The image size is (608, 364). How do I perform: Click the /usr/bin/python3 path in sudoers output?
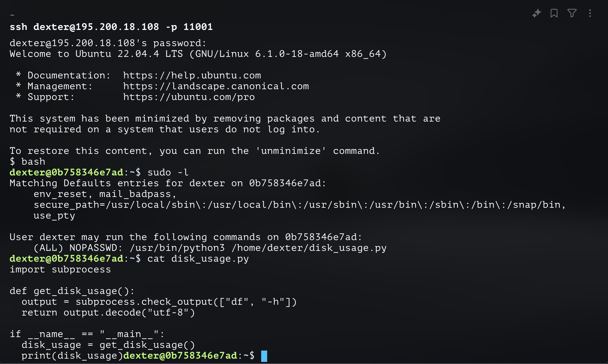[x=177, y=248]
